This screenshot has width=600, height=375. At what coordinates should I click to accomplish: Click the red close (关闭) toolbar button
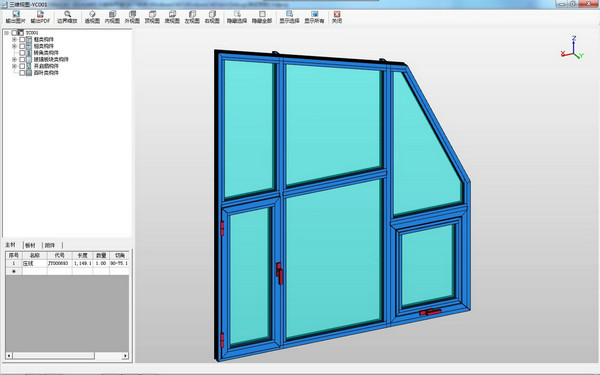(x=337, y=17)
